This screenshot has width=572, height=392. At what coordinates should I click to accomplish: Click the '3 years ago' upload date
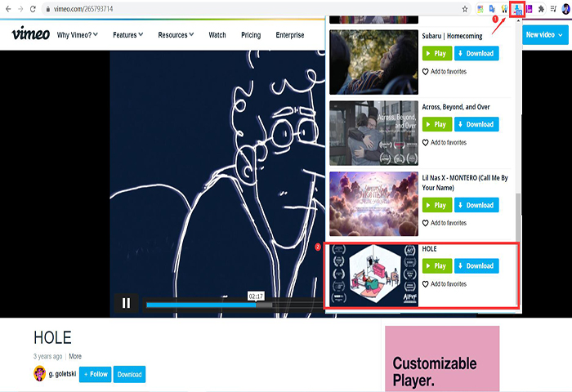(47, 356)
